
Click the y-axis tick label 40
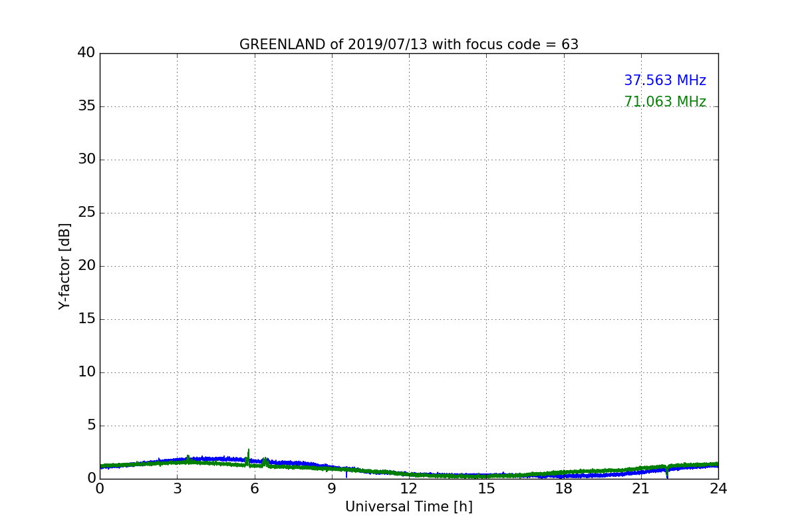(x=86, y=53)
